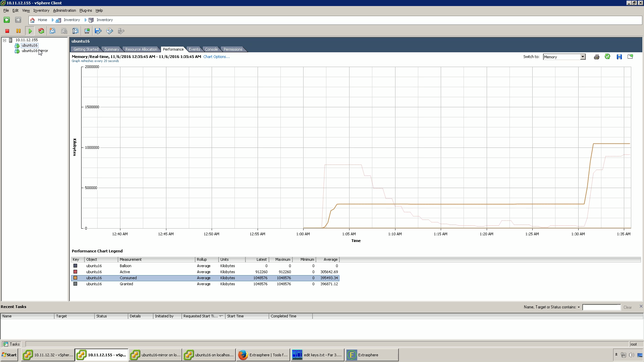Save the performance chart
The height and width of the screenshot is (362, 644).
pos(619,57)
